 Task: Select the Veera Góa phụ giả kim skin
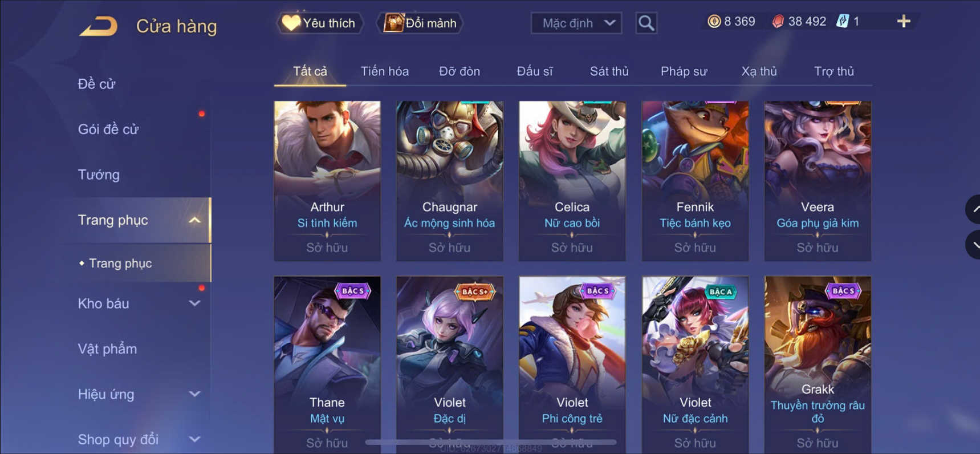pyautogui.click(x=818, y=181)
